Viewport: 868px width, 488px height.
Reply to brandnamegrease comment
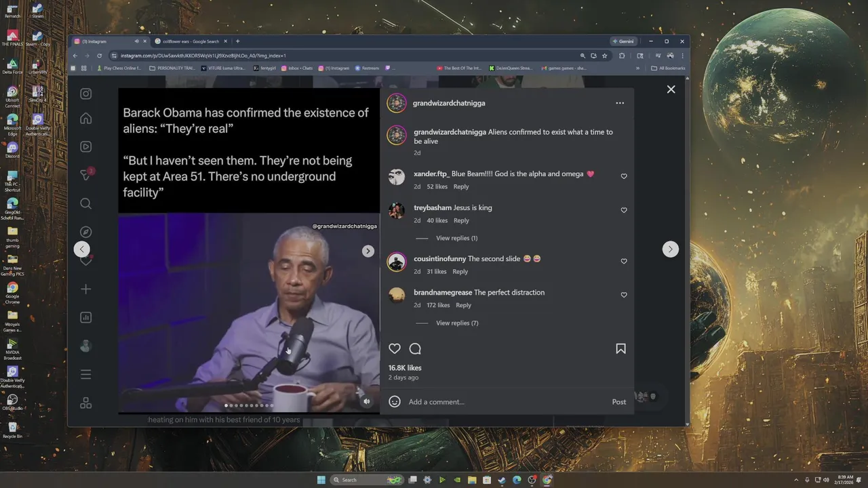pyautogui.click(x=463, y=305)
